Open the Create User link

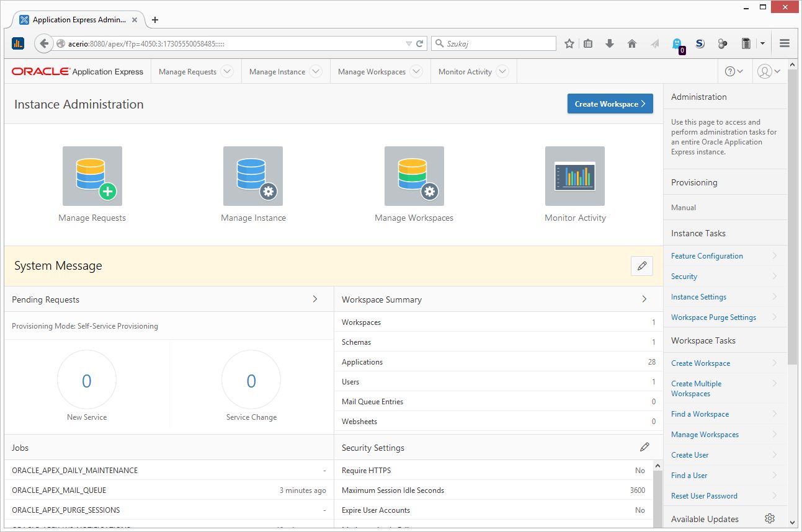click(690, 454)
